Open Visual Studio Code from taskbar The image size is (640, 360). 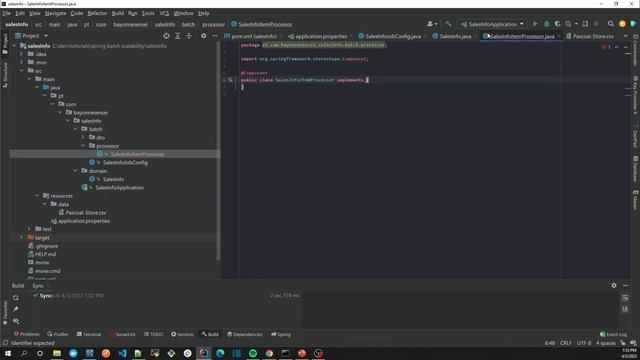pyautogui.click(x=122, y=353)
